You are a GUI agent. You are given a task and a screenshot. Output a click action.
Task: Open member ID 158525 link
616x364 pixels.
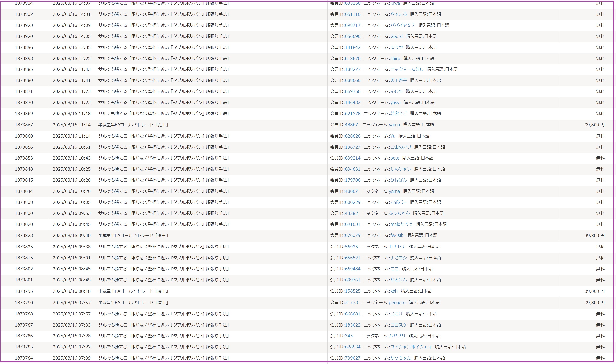click(353, 291)
